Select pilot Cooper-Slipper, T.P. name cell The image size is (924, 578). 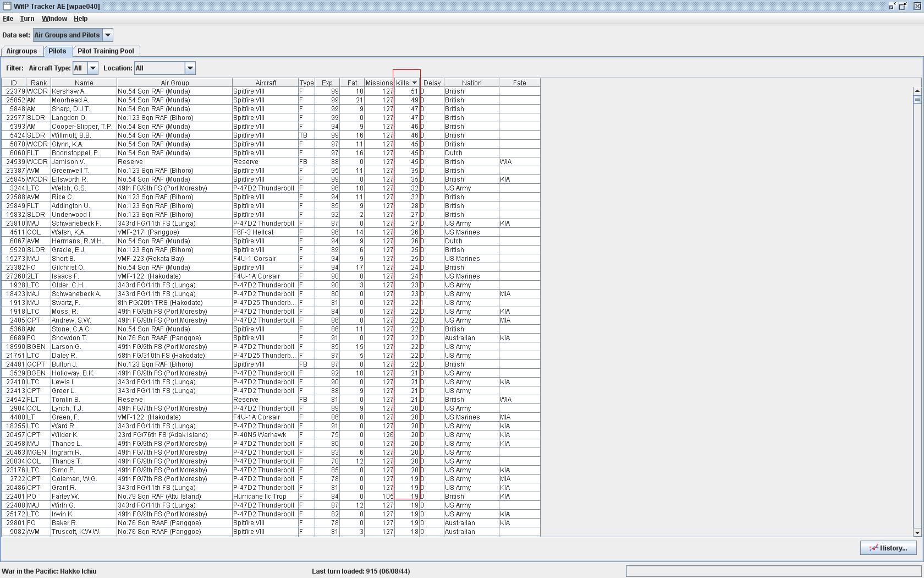pyautogui.click(x=84, y=127)
